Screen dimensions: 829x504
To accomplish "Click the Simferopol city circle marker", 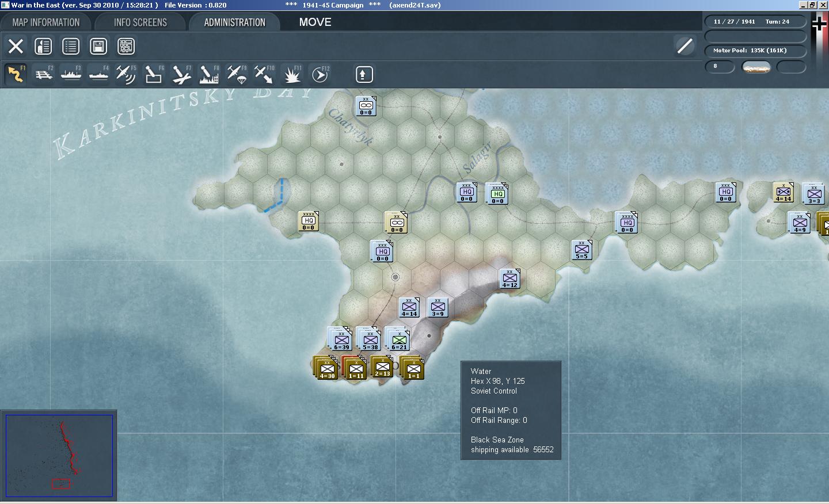I will pos(396,277).
